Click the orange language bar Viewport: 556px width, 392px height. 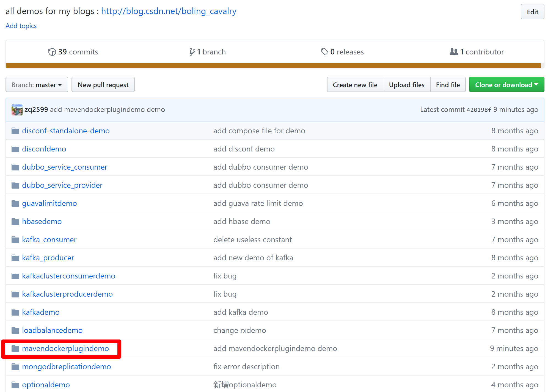273,65
